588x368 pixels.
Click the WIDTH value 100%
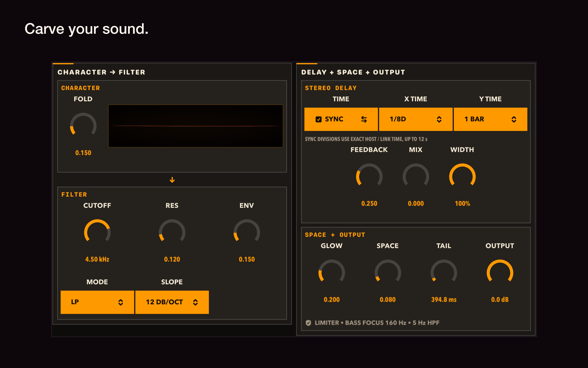pos(462,203)
